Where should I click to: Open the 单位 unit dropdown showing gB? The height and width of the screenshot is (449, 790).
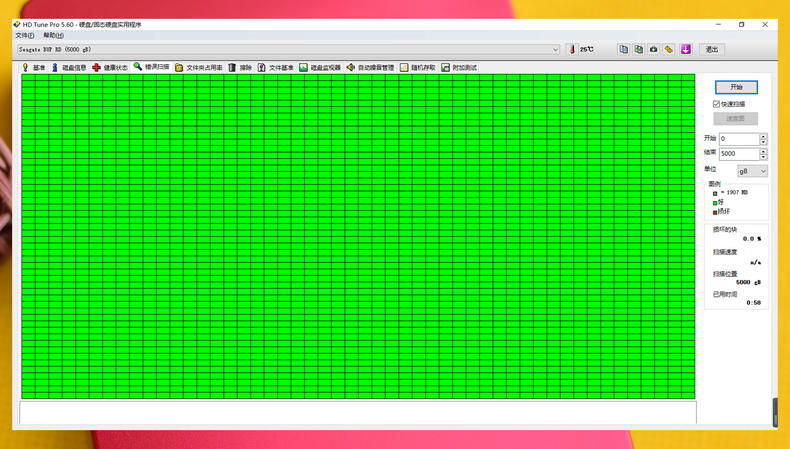(752, 171)
